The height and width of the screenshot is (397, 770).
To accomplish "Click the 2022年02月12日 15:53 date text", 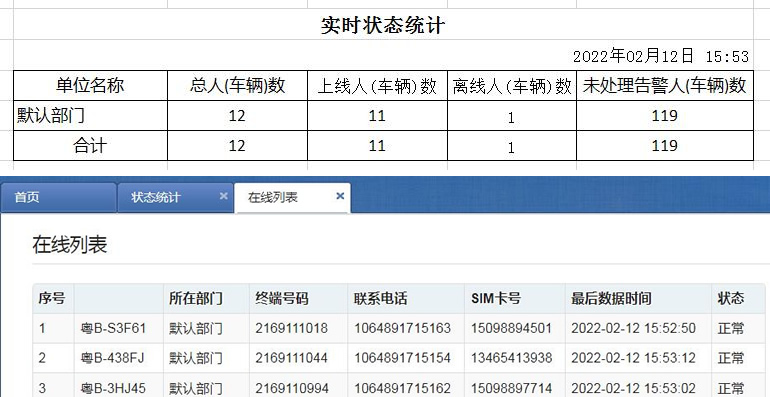I will (661, 56).
